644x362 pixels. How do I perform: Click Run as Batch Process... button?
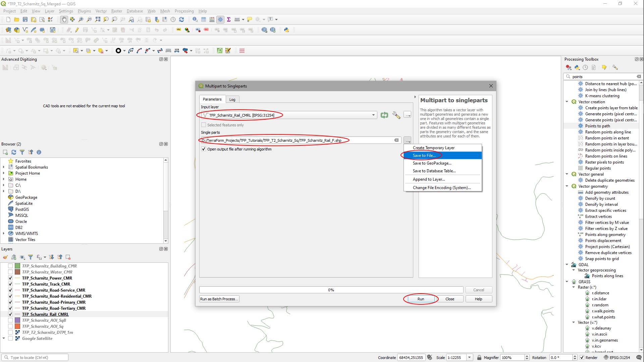coord(219,299)
